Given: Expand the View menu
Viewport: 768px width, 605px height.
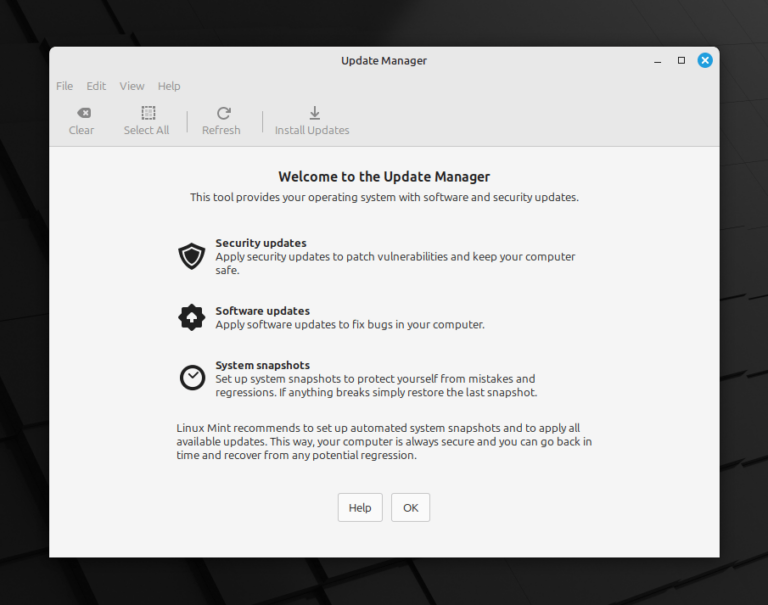Looking at the screenshot, I should (132, 86).
